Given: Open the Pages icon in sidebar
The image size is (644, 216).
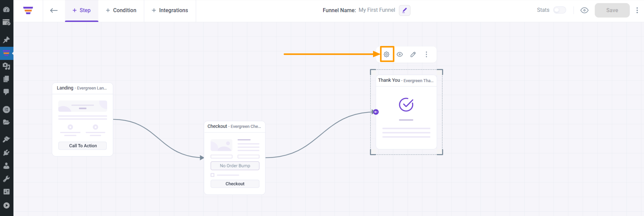Looking at the screenshot, I should [6, 79].
